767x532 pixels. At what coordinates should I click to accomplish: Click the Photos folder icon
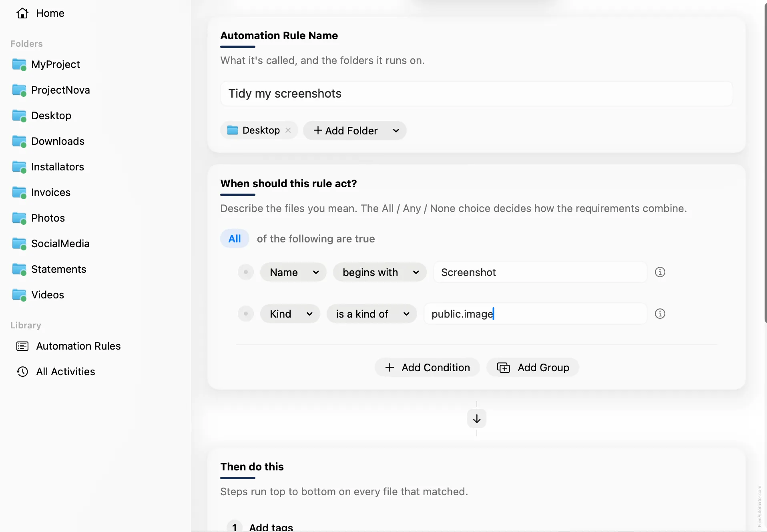point(19,218)
